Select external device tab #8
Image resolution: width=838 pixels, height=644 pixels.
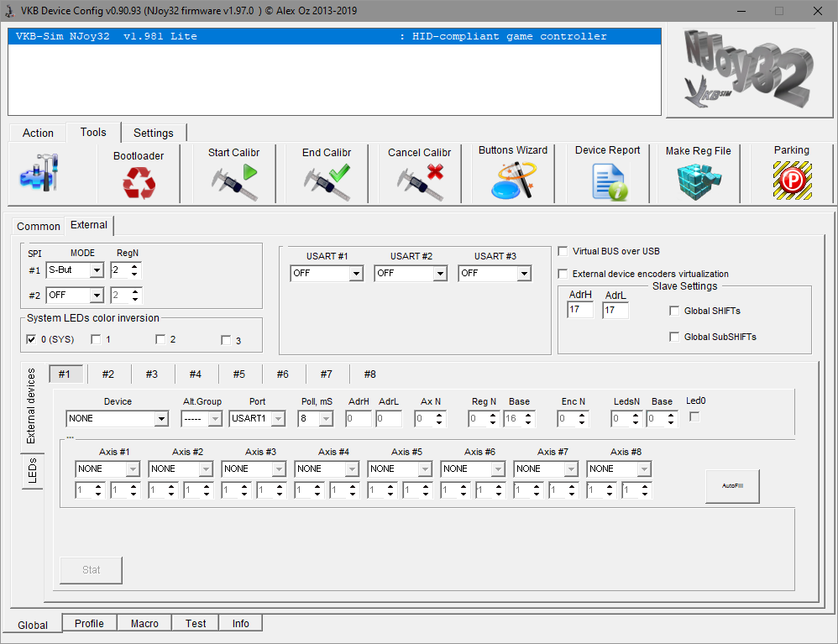pos(369,374)
